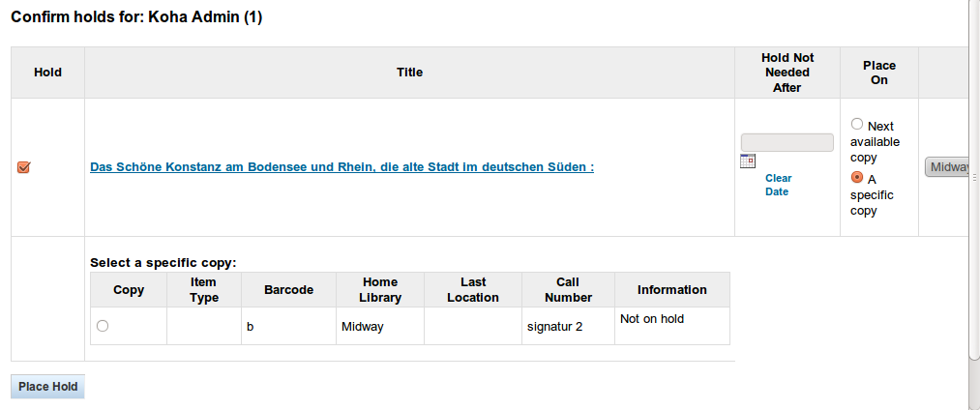Select the 'Next available copy' radio button
The image size is (980, 410).
point(856,125)
